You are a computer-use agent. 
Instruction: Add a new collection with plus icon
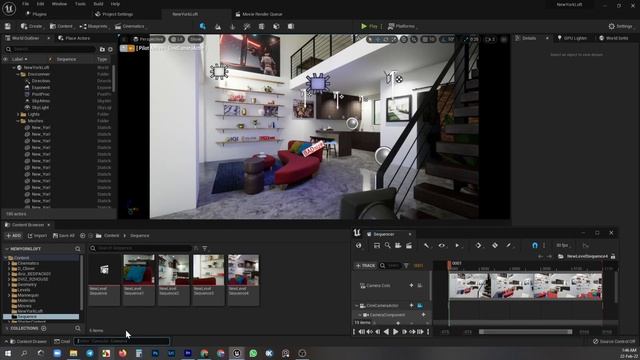pyautogui.click(x=43, y=328)
